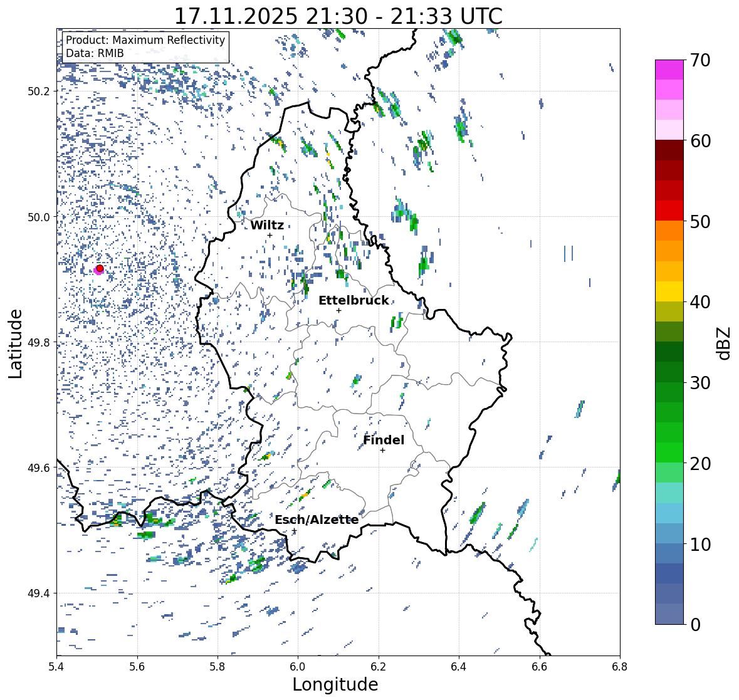The height and width of the screenshot is (700, 739).
Task: Select the Esch/Alzette city label
Action: click(x=317, y=520)
